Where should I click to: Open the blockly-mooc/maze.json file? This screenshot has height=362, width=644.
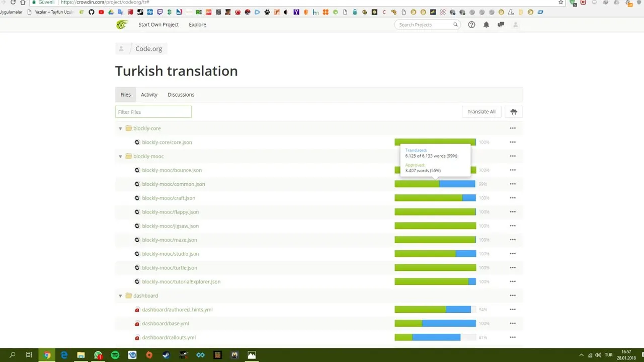(170, 240)
